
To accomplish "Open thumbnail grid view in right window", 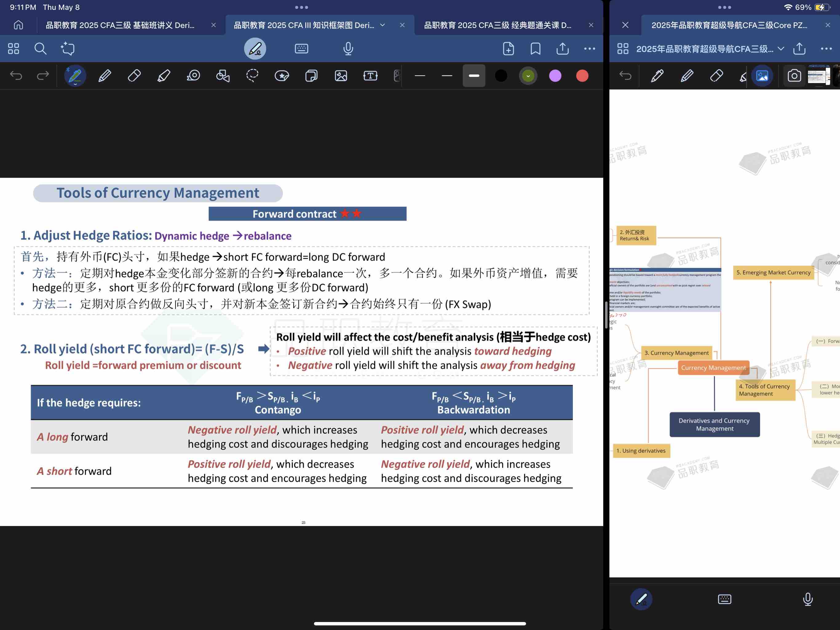I will [x=623, y=49].
